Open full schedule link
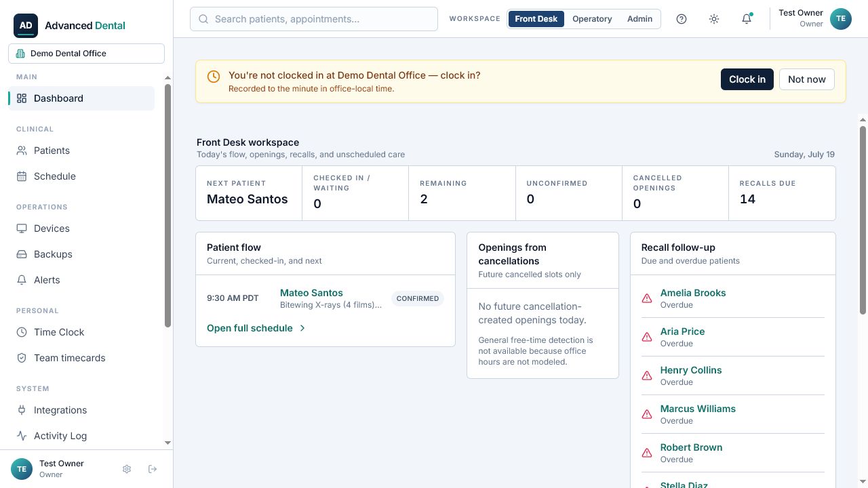868x488 pixels. point(256,328)
